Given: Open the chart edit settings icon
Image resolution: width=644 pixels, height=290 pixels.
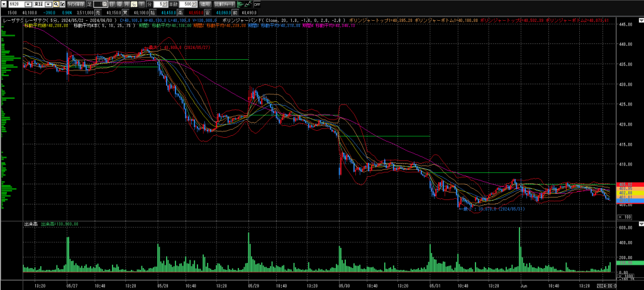Looking at the screenshot, I should pos(62,4).
